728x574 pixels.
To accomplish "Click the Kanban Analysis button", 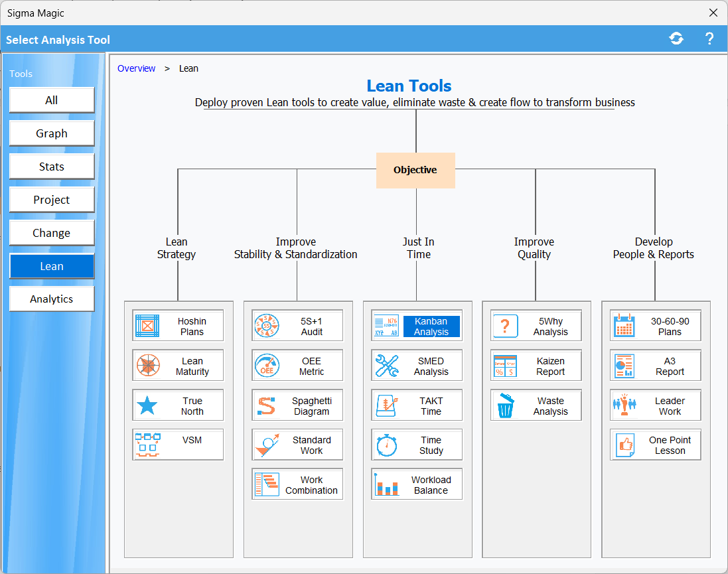I will click(x=431, y=326).
